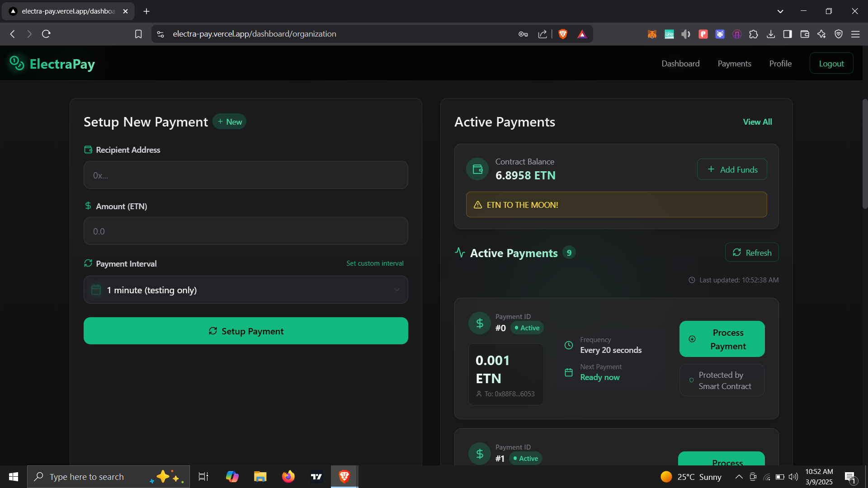Viewport: 868px width, 488px height.
Task: Click the Brave Shields lion icon
Action: pos(563,34)
